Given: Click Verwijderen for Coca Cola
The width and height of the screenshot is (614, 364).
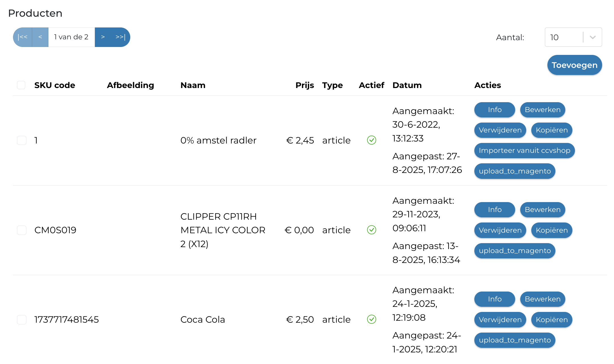Looking at the screenshot, I should click(500, 320).
